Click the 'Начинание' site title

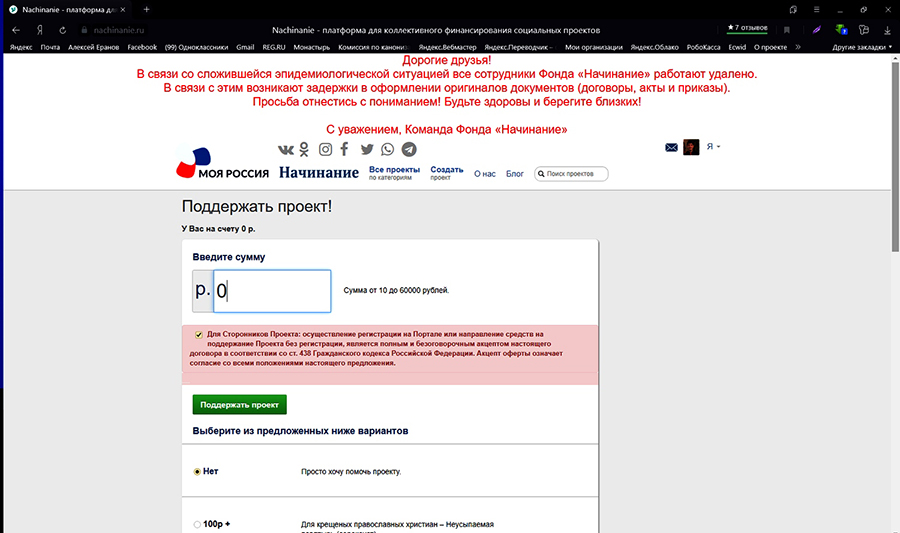click(x=319, y=172)
